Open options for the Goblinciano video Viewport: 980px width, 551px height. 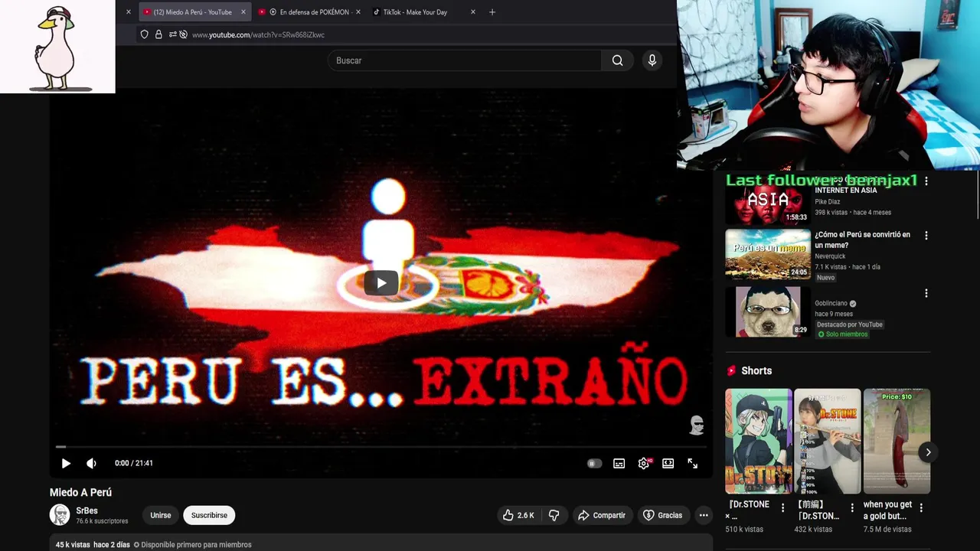pos(926,293)
